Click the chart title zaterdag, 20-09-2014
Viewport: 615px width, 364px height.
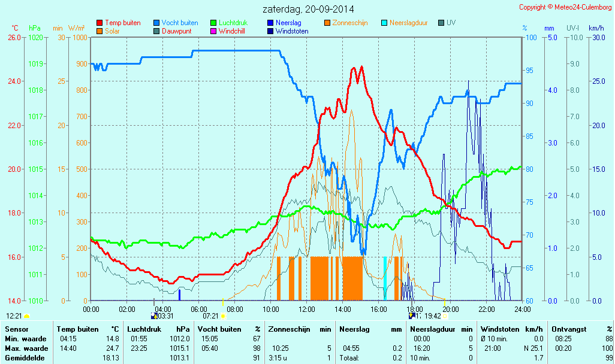[x=308, y=9]
